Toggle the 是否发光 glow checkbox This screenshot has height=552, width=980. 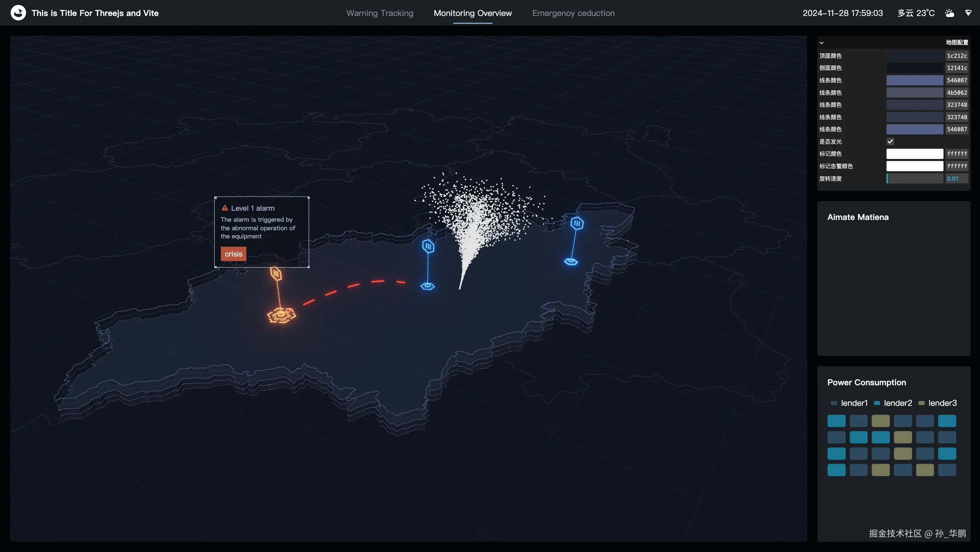890,142
